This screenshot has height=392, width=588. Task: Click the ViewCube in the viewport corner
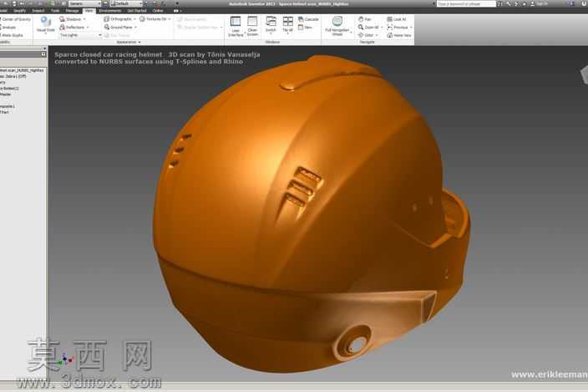pos(585,74)
